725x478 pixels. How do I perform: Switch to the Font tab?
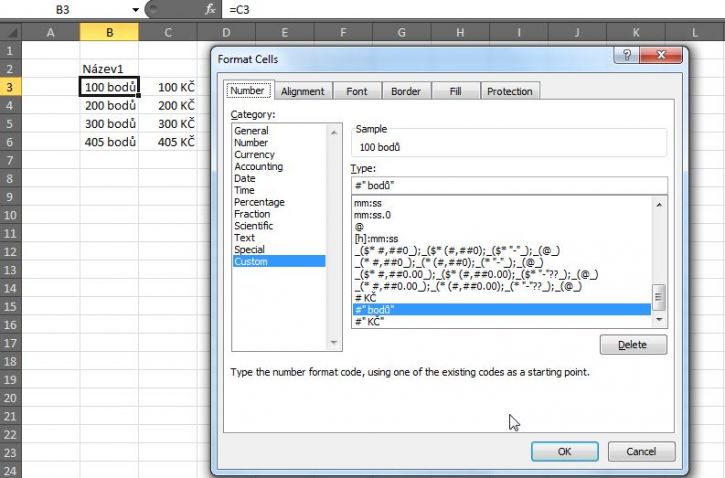click(356, 91)
